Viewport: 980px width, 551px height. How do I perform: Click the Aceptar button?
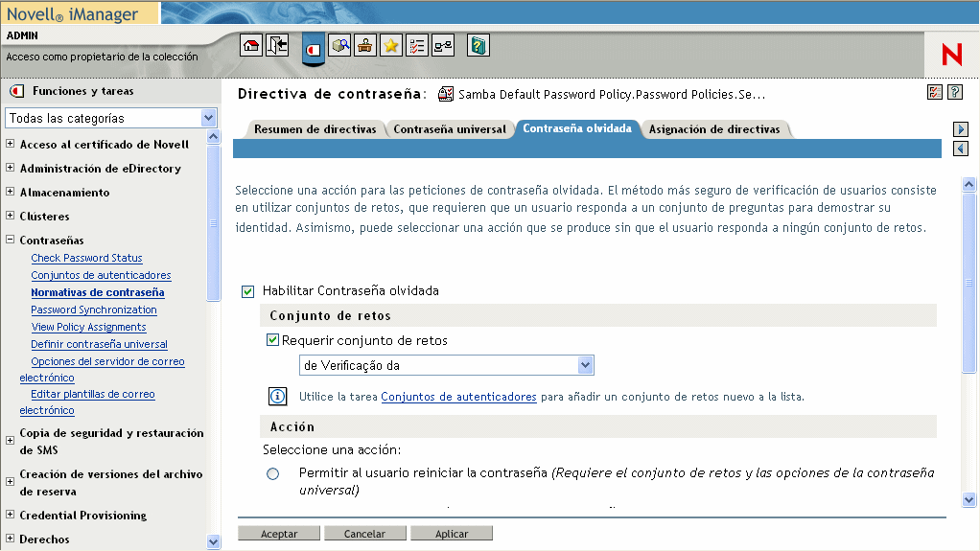[x=279, y=534]
